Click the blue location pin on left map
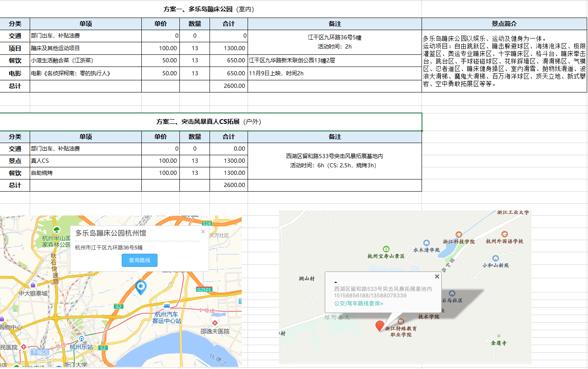Image resolution: width=588 pixels, height=369 pixels. [x=141, y=287]
